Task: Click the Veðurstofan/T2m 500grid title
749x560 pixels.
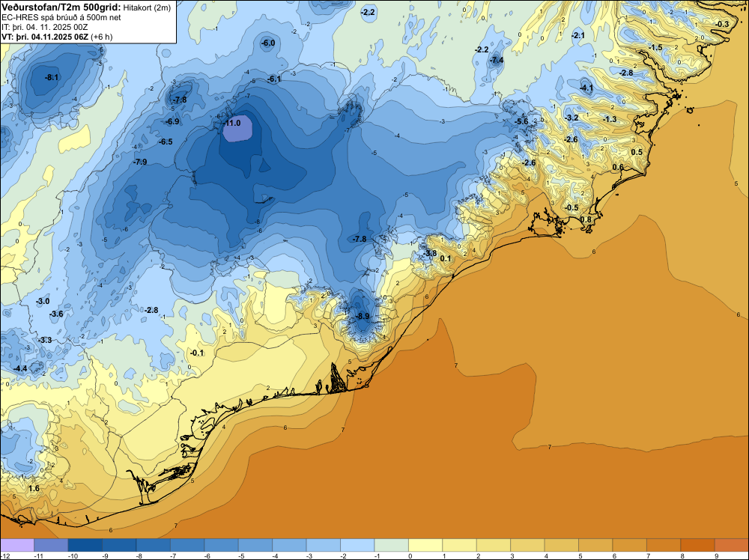Action: 61,7
